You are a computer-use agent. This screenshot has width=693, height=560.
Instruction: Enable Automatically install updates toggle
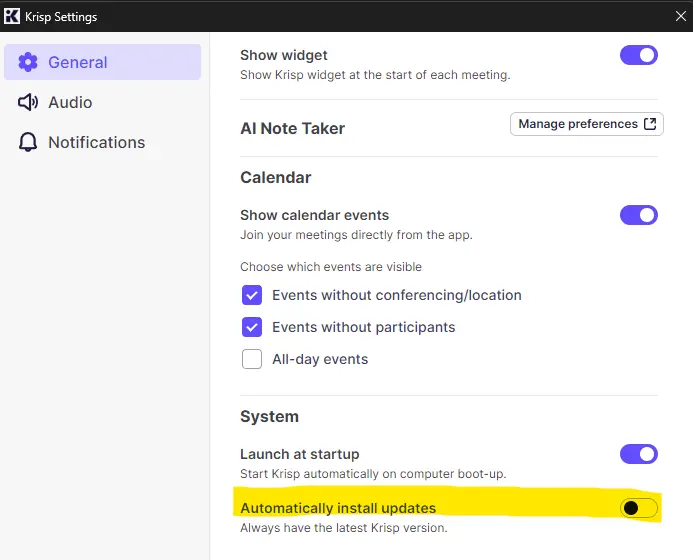pos(639,508)
